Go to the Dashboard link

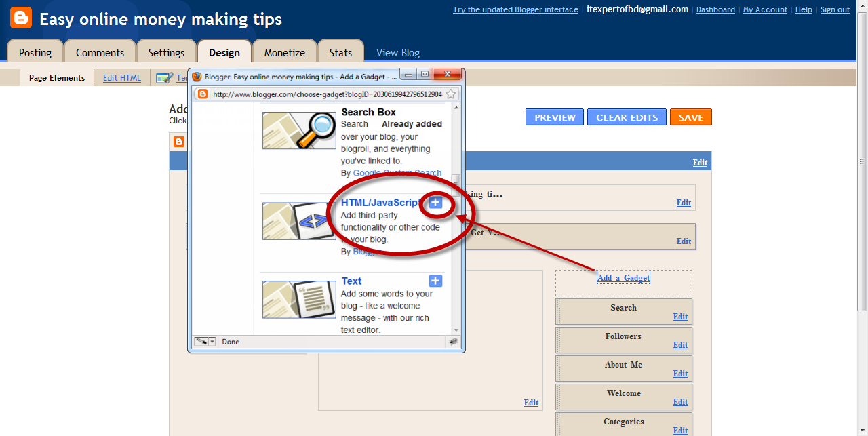point(715,9)
